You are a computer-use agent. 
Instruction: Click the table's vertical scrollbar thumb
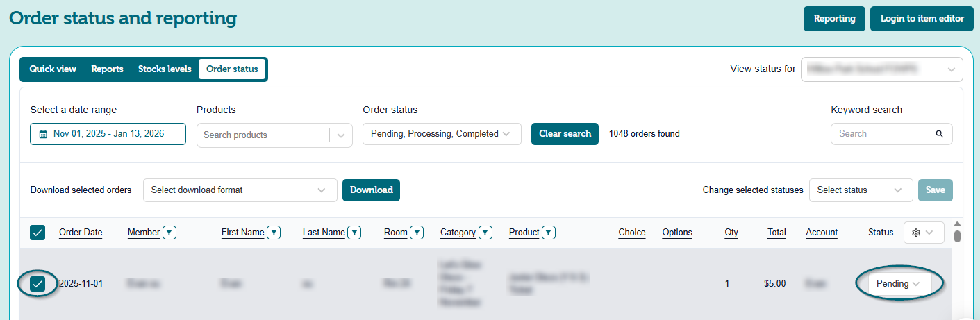[957, 236]
